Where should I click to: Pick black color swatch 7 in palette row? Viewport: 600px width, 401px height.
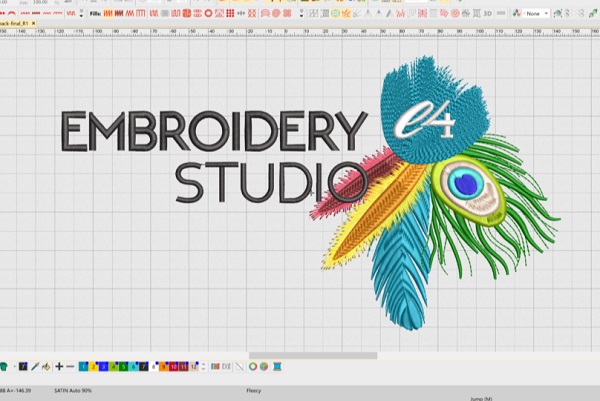pos(143,367)
